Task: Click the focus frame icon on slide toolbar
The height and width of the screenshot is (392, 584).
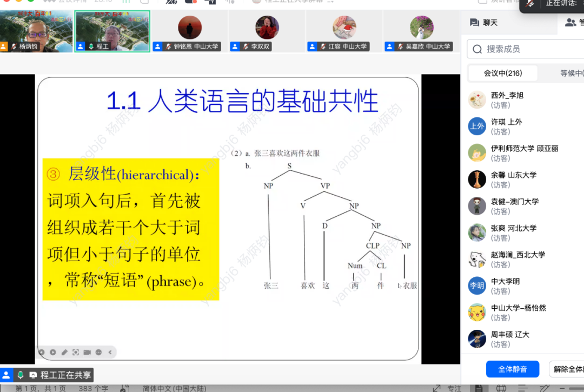Action: pyautogui.click(x=76, y=353)
